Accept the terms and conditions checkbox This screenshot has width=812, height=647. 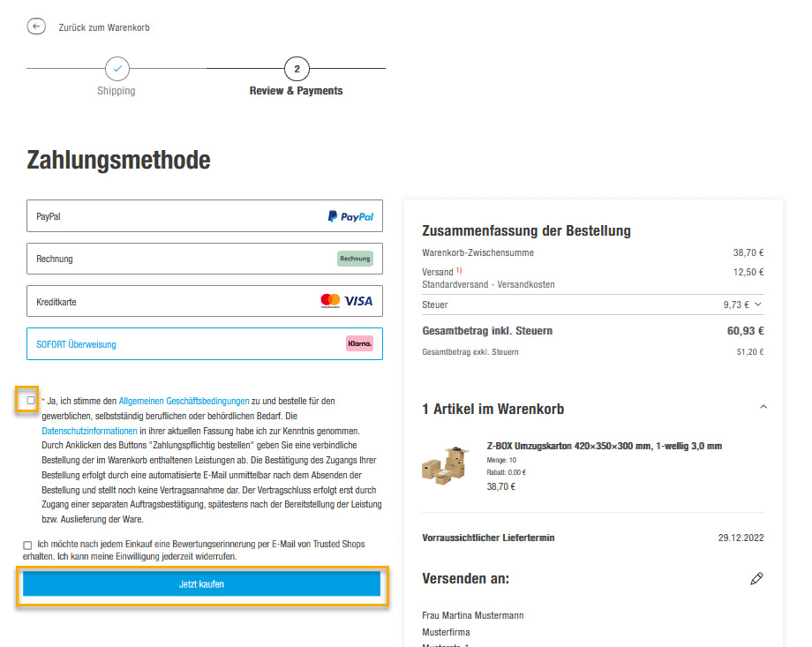[31, 400]
